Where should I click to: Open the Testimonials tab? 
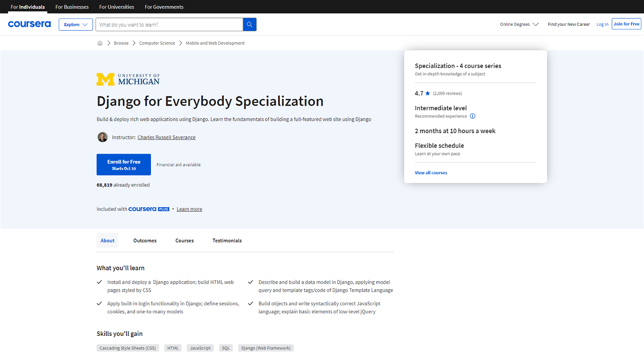pyautogui.click(x=227, y=241)
